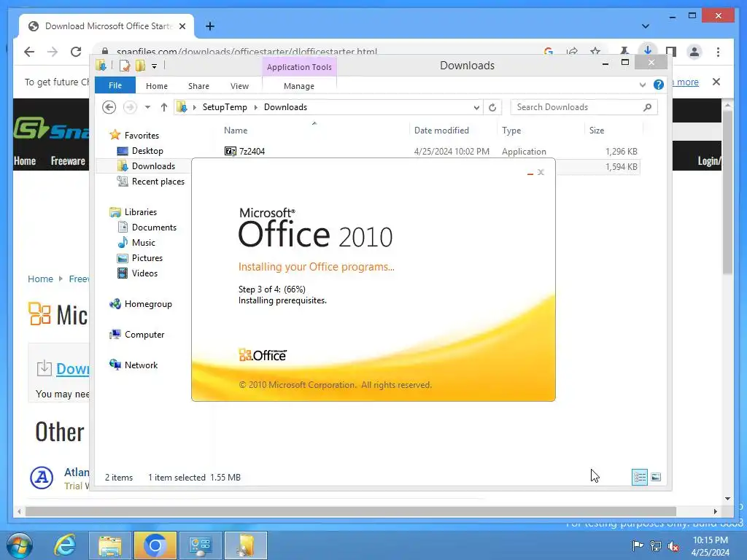Screen dimensions: 747x560
Task: Sort by Type column header
Action: (x=511, y=131)
